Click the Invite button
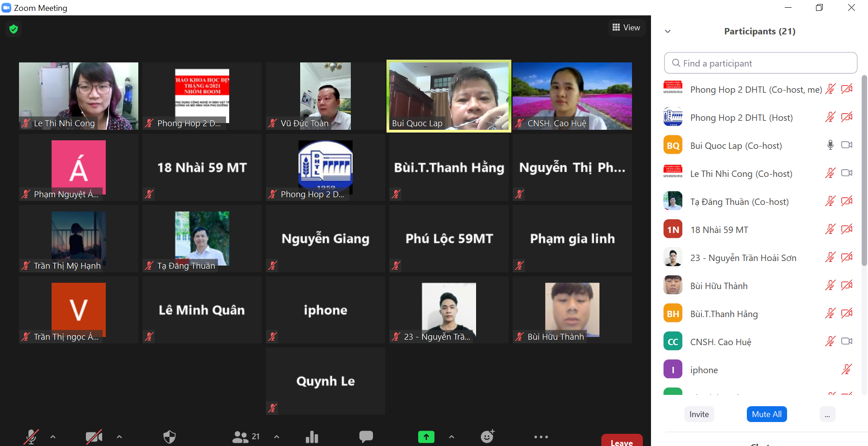The width and height of the screenshot is (868, 446). pyautogui.click(x=699, y=414)
